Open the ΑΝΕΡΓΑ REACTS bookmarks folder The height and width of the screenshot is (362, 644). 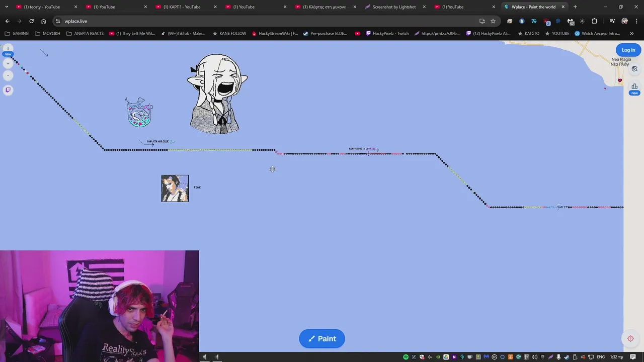(x=85, y=33)
